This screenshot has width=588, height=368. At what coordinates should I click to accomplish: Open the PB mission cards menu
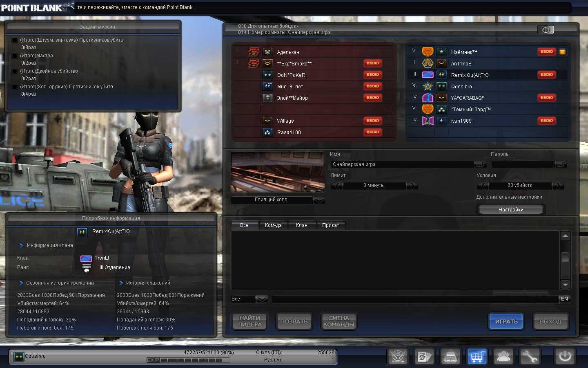click(x=424, y=357)
